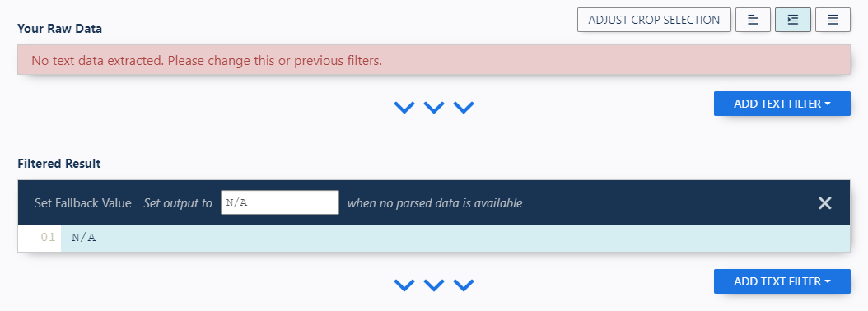Screen dimensions: 868x311
Task: Click the Set Fallback Value label
Action: point(83,203)
